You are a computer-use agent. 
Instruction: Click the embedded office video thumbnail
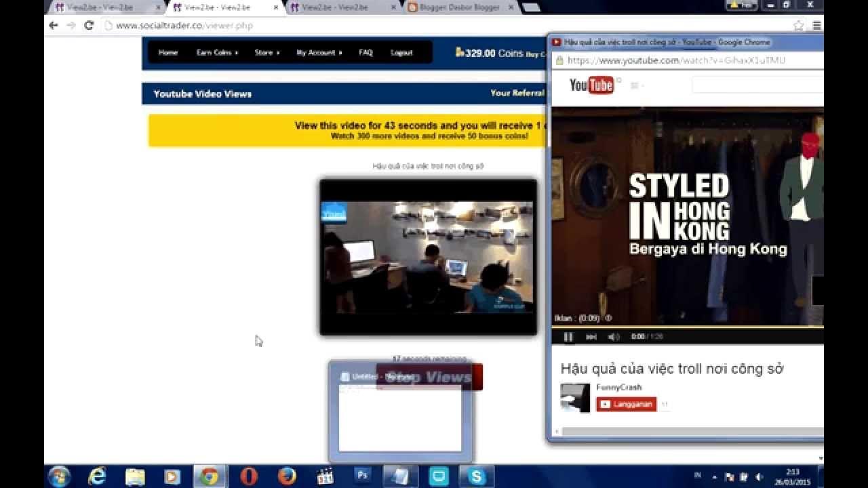[428, 257]
